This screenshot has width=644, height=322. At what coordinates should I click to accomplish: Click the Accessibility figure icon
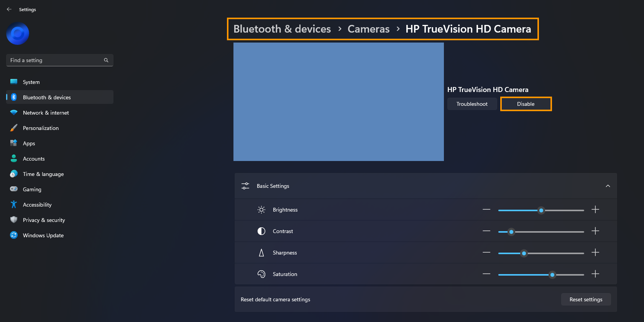point(14,204)
